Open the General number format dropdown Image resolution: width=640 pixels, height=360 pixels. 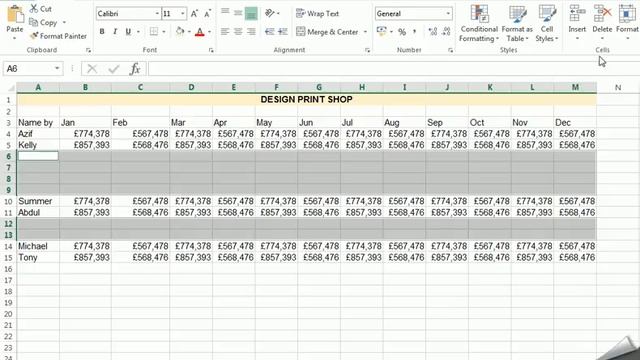coord(448,14)
